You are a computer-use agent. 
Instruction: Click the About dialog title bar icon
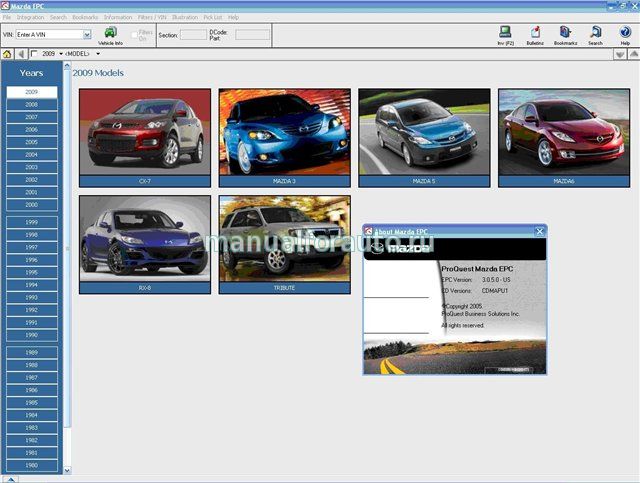point(369,231)
